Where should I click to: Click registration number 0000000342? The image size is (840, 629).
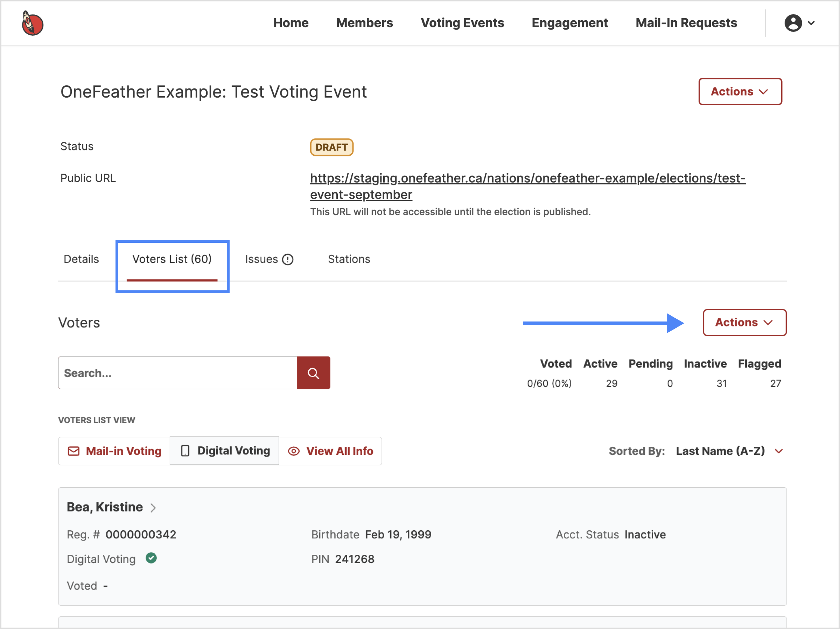coord(141,535)
